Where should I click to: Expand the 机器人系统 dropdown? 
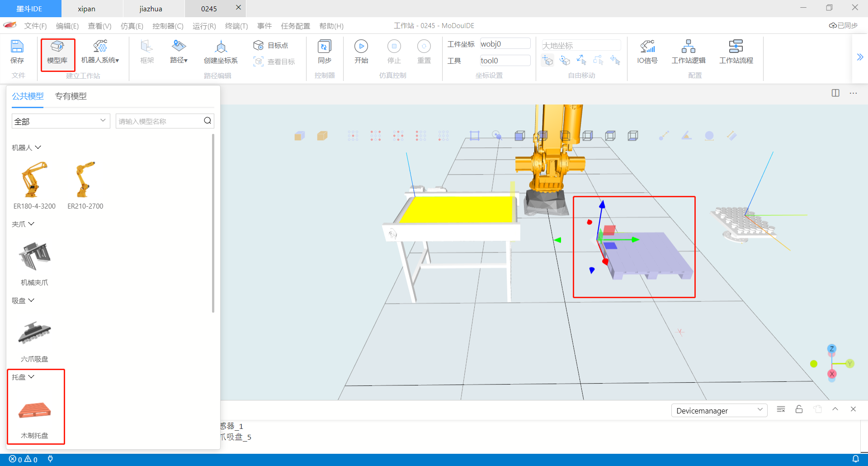coord(100,52)
